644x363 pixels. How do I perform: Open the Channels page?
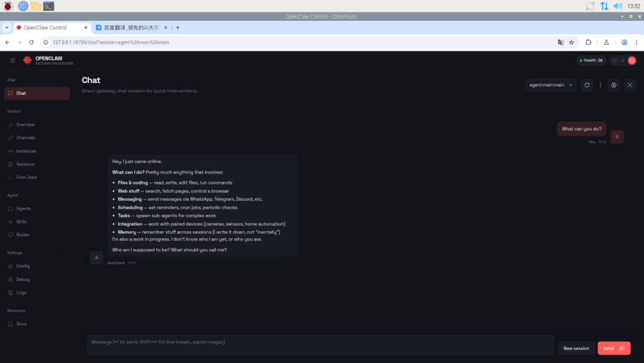click(37, 138)
